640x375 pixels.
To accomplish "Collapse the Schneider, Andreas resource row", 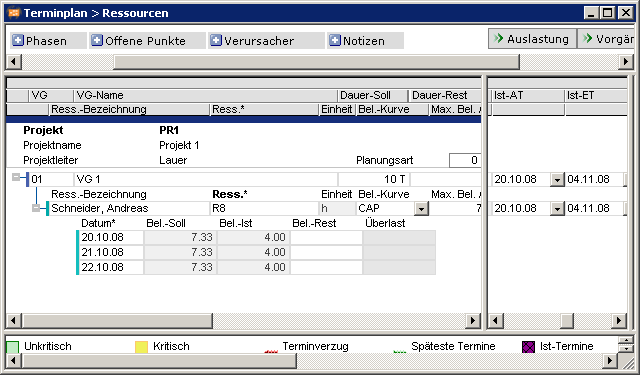I will point(36,209).
